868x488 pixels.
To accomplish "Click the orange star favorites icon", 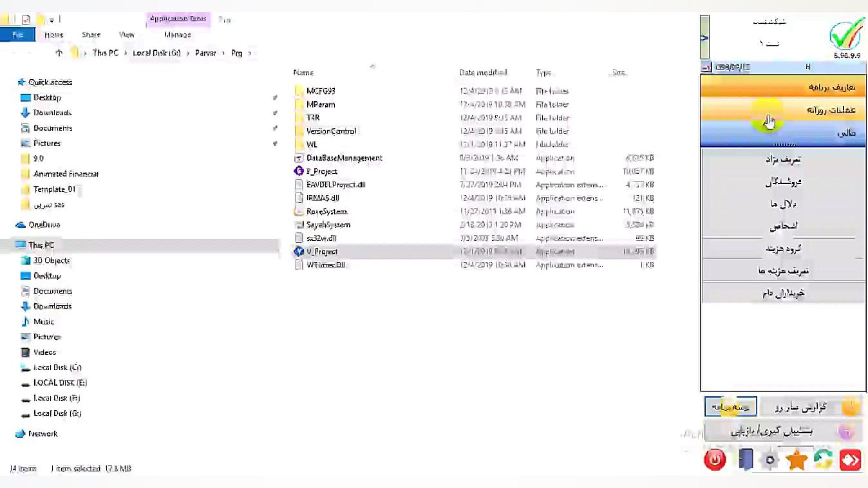I will click(797, 460).
